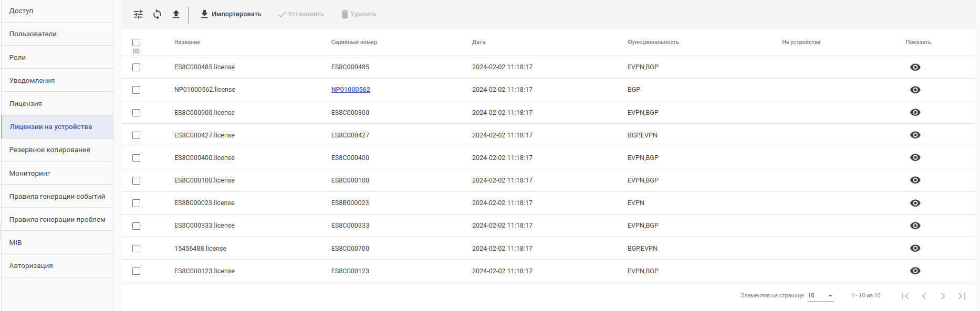Screen dimensions: 980x311
Task: Jump to first page icon
Action: point(905,296)
